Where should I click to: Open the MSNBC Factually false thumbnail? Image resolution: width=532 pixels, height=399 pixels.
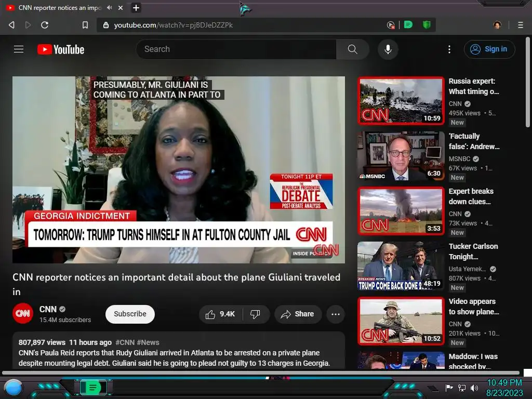401,156
